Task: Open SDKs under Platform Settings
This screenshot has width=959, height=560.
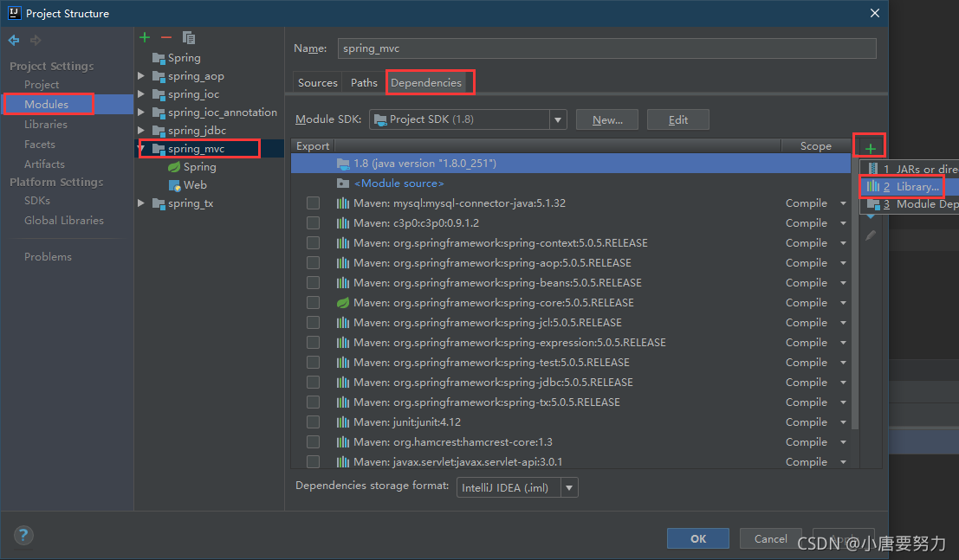Action: [x=37, y=201]
